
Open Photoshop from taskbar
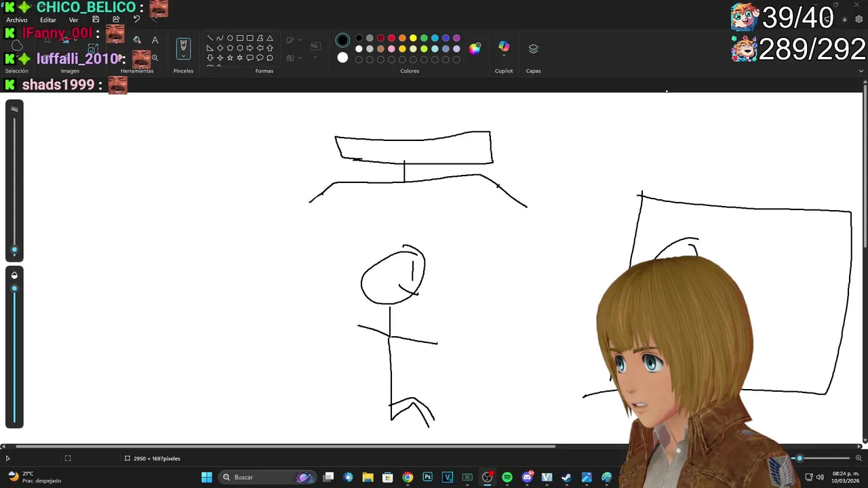427,477
